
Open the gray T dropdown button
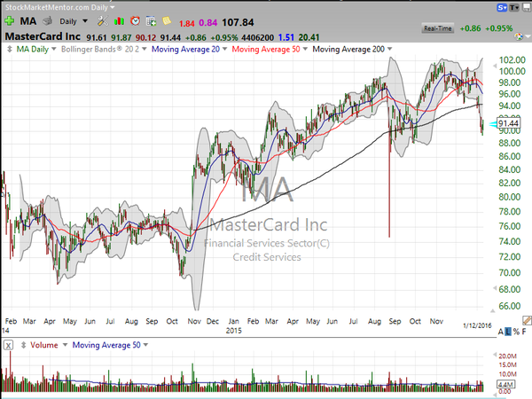coord(514,7)
